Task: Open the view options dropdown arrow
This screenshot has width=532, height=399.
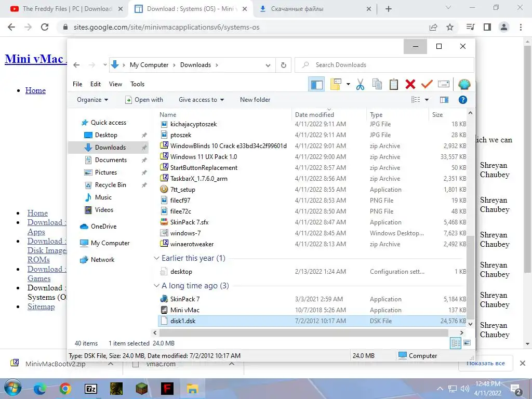Action: click(427, 100)
